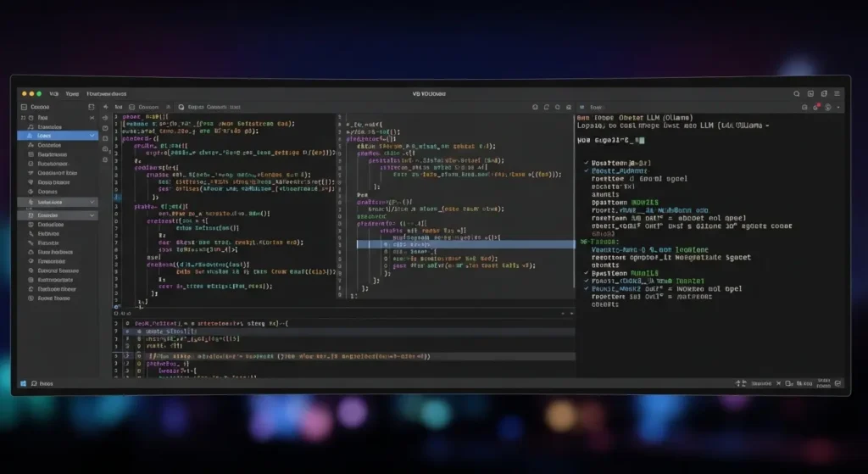Viewport: 868px width, 474px height.
Task: Click the small X icon after 'Soootod'
Action: coord(778,383)
